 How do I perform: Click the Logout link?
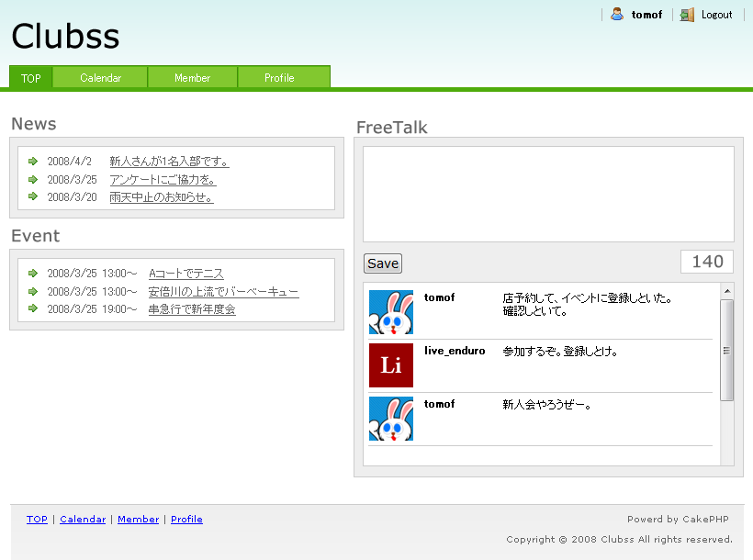716,15
